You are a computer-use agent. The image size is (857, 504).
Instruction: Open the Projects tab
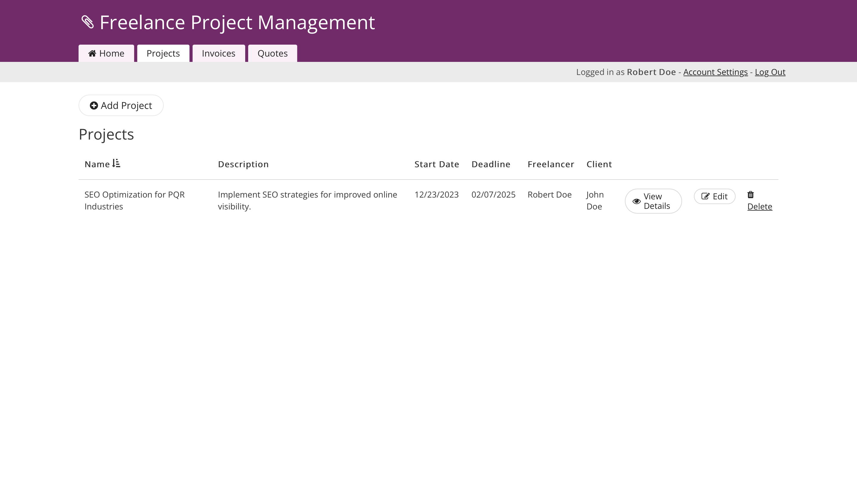tap(163, 53)
